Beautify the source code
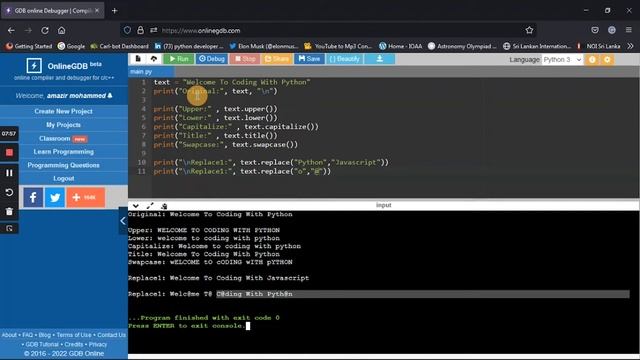Image resolution: width=640 pixels, height=360 pixels. [x=344, y=59]
